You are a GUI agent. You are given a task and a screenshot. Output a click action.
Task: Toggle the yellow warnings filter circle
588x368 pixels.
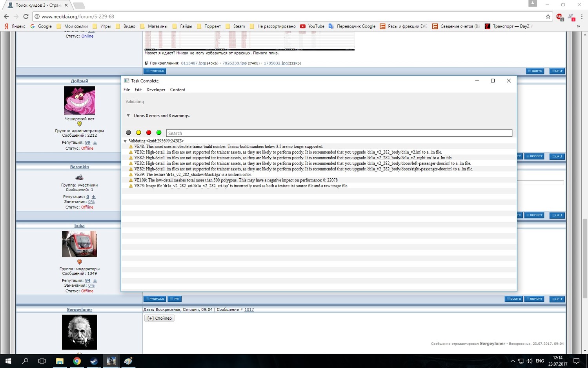(x=138, y=133)
